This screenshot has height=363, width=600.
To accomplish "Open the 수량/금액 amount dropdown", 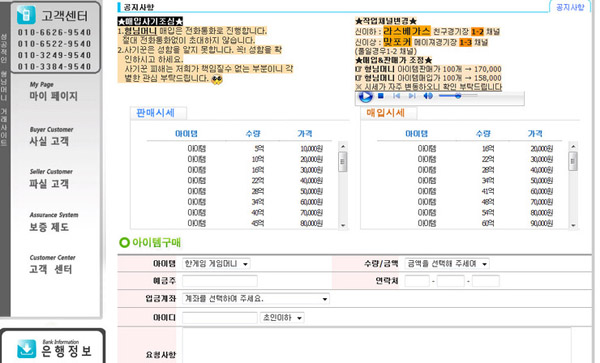I will 447,264.
